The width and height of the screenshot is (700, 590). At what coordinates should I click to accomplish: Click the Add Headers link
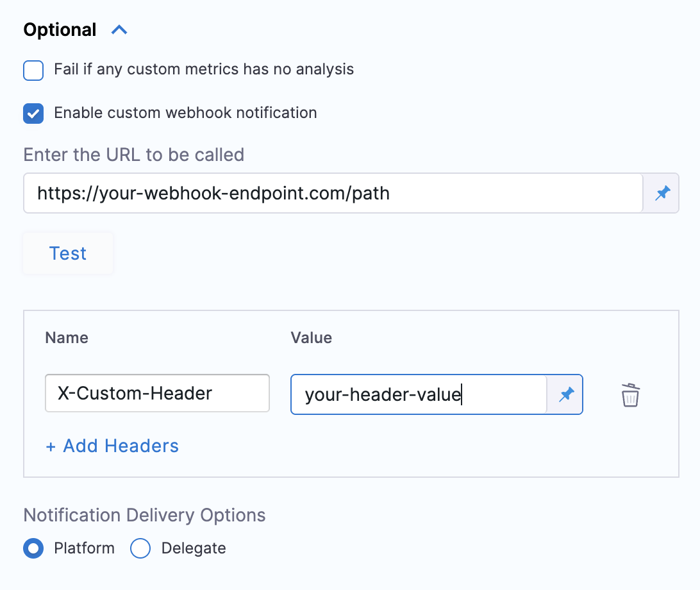121,446
